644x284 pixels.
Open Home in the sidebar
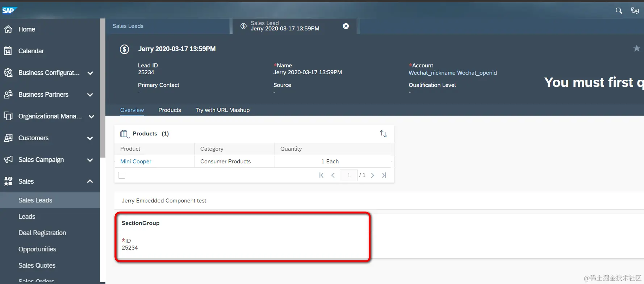coord(27,29)
